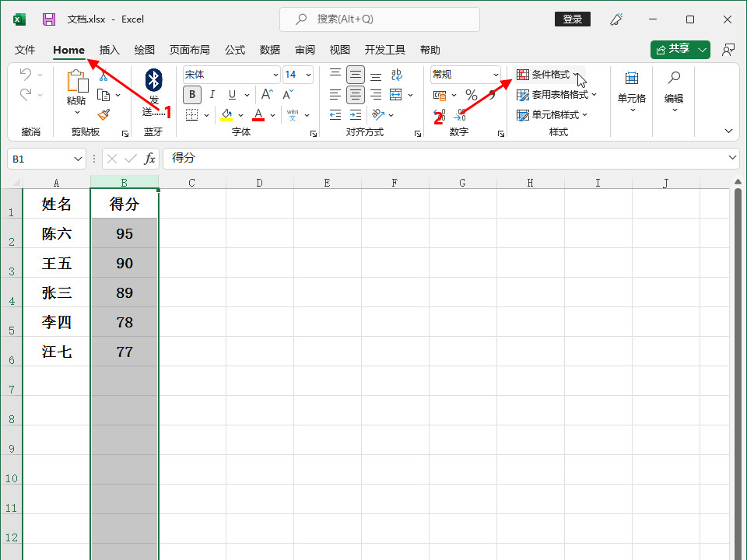This screenshot has width=747, height=560.
Task: Click the Bluetooth send icon
Action: (x=153, y=80)
